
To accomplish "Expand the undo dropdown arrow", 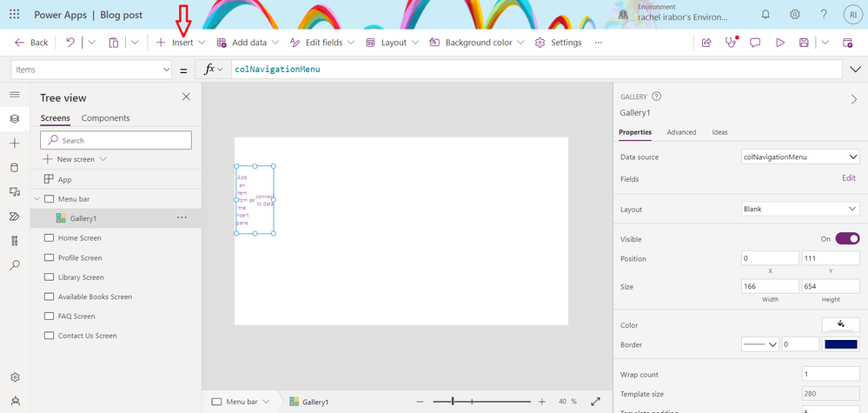I will (92, 43).
